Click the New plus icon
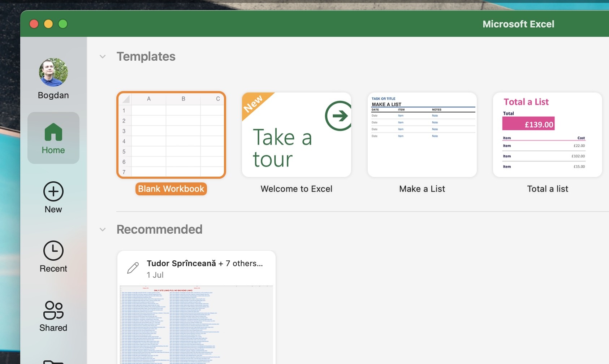The height and width of the screenshot is (364, 609). pyautogui.click(x=53, y=191)
